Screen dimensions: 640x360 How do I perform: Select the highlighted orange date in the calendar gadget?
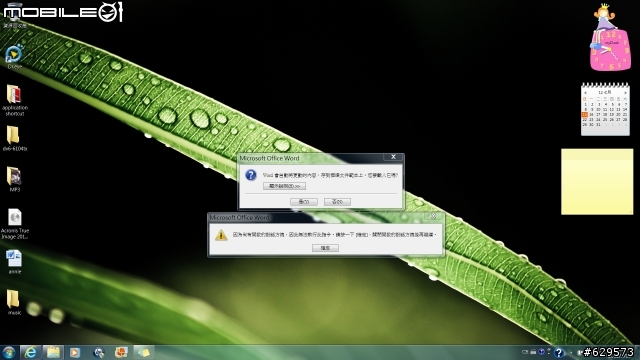585,115
